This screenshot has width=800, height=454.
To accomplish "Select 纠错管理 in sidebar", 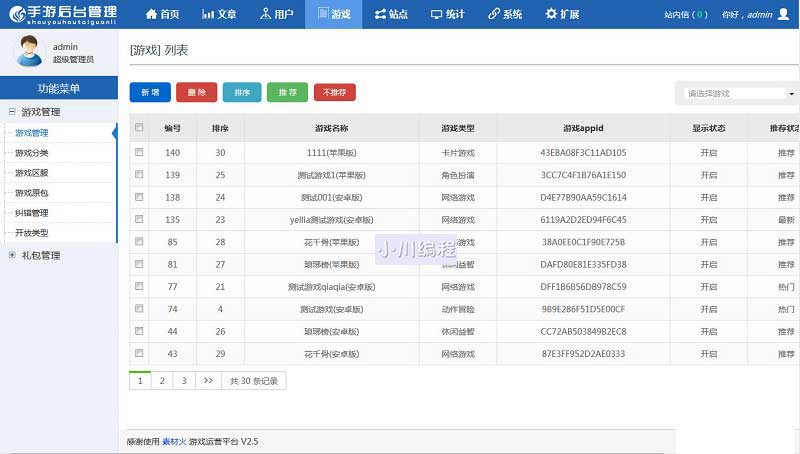I will pyautogui.click(x=32, y=213).
